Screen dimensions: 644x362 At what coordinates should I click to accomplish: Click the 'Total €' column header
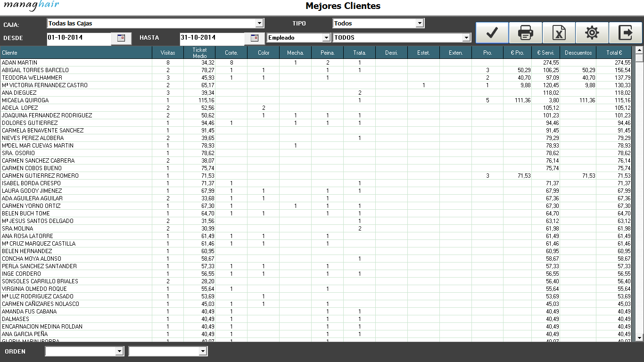[x=614, y=53]
